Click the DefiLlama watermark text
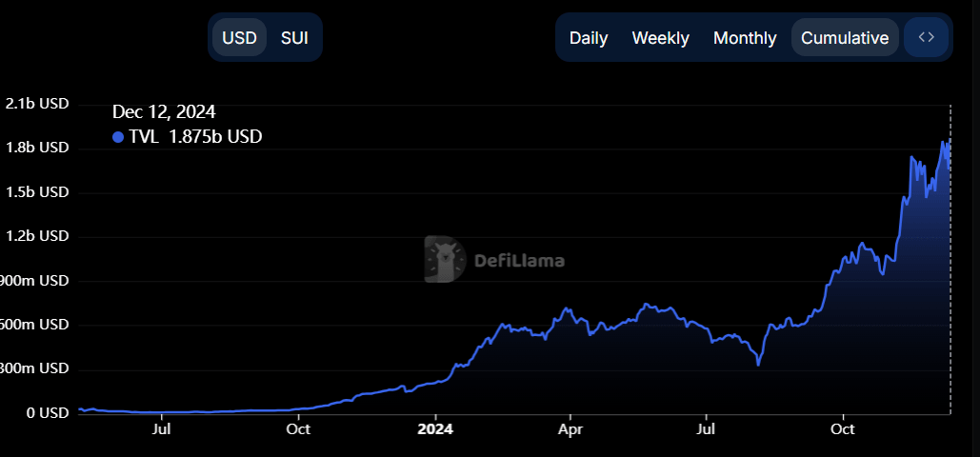This screenshot has height=457, width=980. (x=519, y=260)
